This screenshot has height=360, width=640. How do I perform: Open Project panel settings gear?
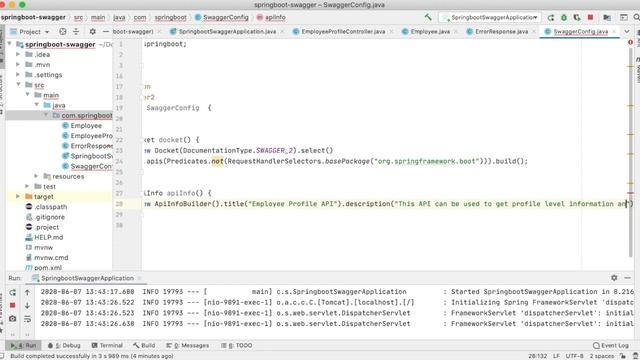pos(93,31)
